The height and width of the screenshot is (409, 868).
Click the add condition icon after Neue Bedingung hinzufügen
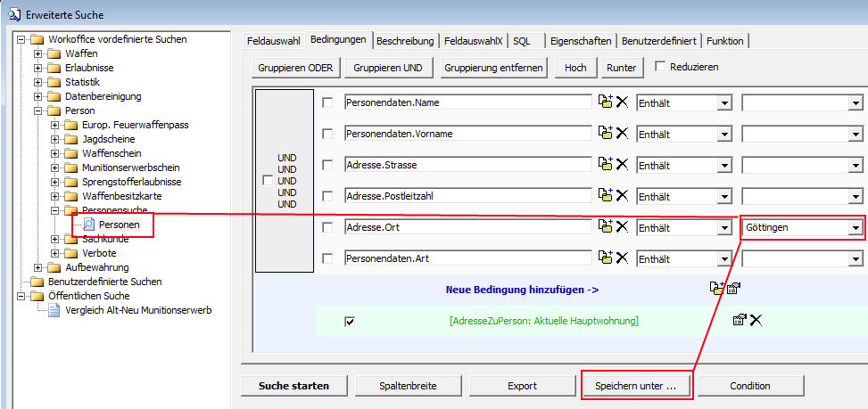716,289
